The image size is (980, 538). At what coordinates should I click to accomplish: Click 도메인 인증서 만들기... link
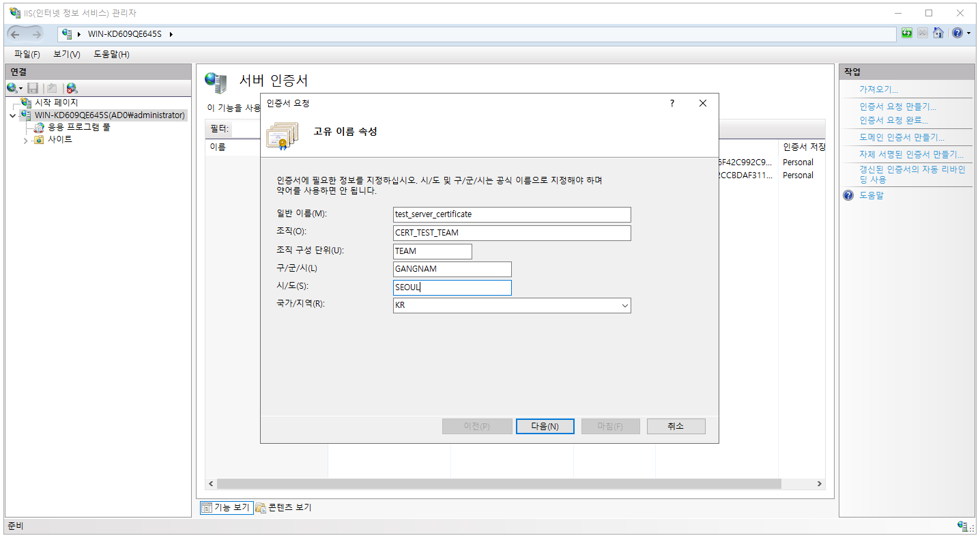(x=902, y=137)
